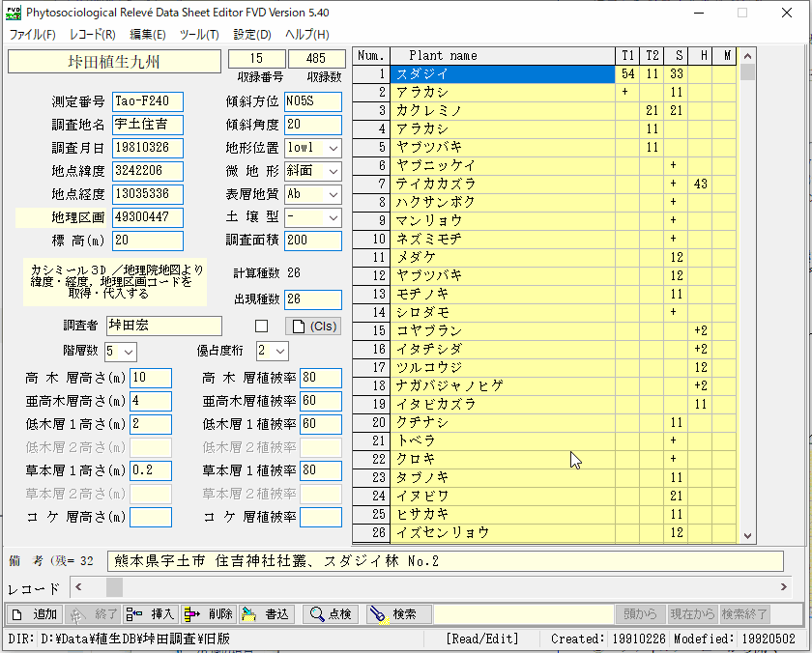The width and height of the screenshot is (812, 653).
Task: Click the 書込 (write) button
Action: 267,614
